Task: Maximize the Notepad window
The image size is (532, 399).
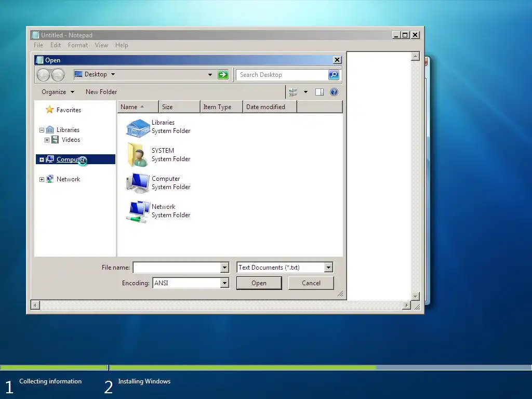Action: [x=405, y=35]
